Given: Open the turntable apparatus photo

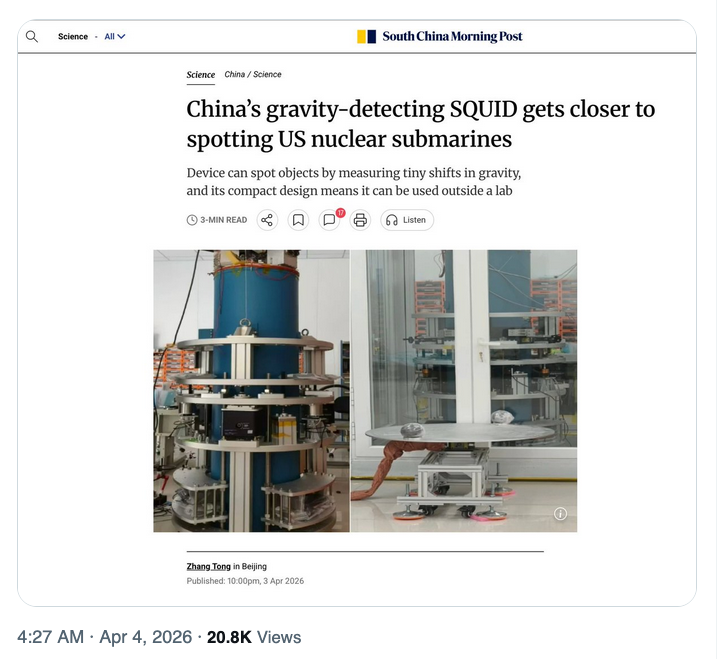Looking at the screenshot, I should point(464,391).
